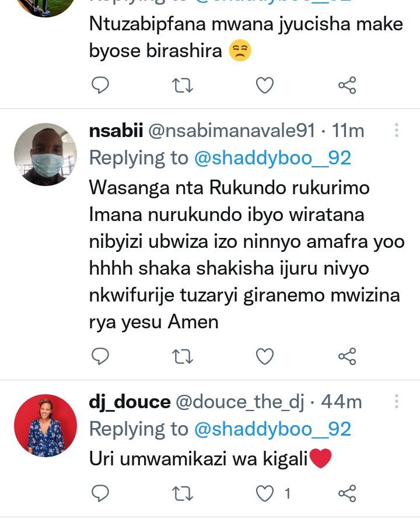Open more options for nsabii's tweet
The image size is (420, 519).
397,130
